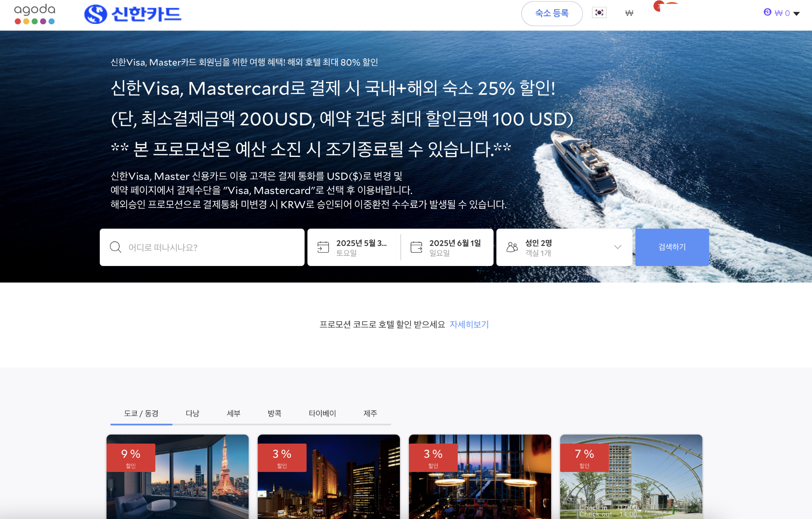This screenshot has width=812, height=519.
Task: Click the Shinhan Card logo
Action: point(133,14)
